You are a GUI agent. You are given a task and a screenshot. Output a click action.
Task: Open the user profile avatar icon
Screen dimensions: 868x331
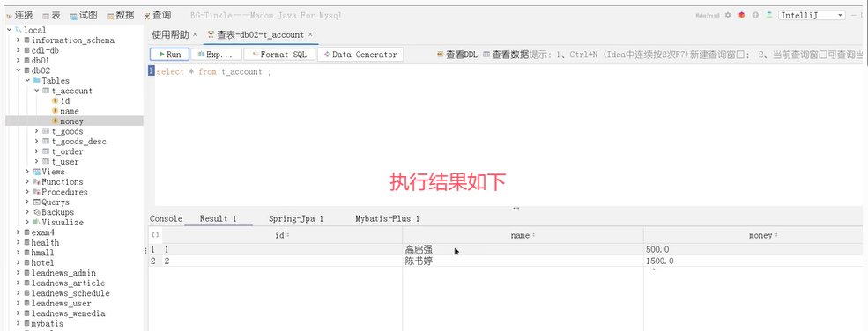pyautogui.click(x=769, y=16)
